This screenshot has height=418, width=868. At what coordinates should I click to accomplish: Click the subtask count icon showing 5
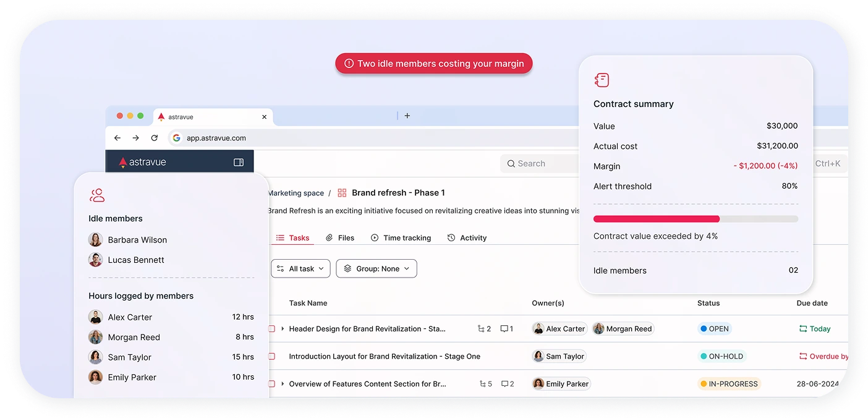[486, 384]
